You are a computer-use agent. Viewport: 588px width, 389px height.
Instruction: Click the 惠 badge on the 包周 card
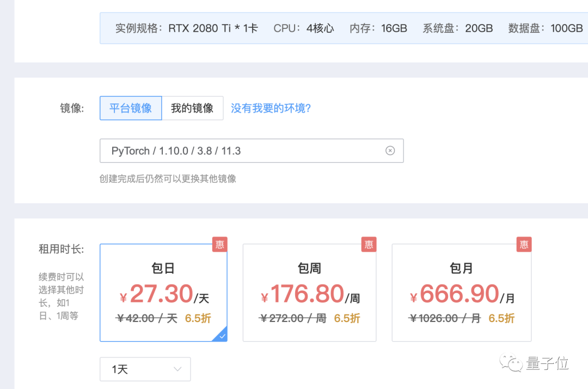369,245
